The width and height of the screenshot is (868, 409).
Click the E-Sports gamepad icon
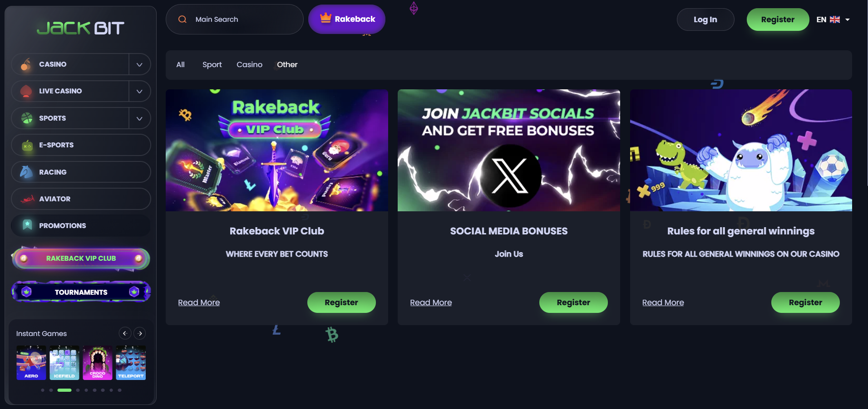27,145
